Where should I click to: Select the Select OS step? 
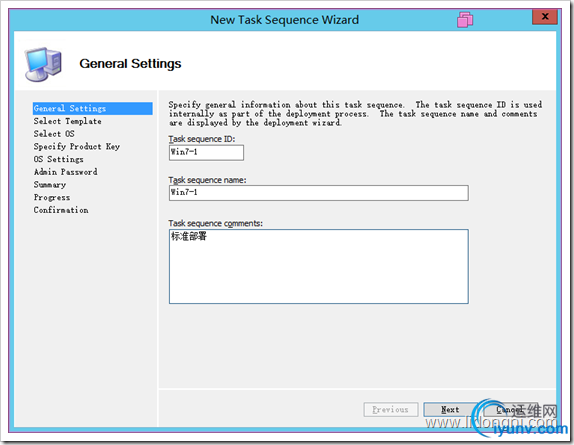[54, 134]
